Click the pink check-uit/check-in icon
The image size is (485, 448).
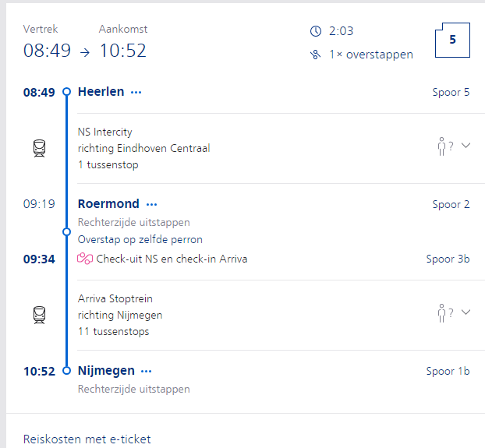tap(85, 259)
